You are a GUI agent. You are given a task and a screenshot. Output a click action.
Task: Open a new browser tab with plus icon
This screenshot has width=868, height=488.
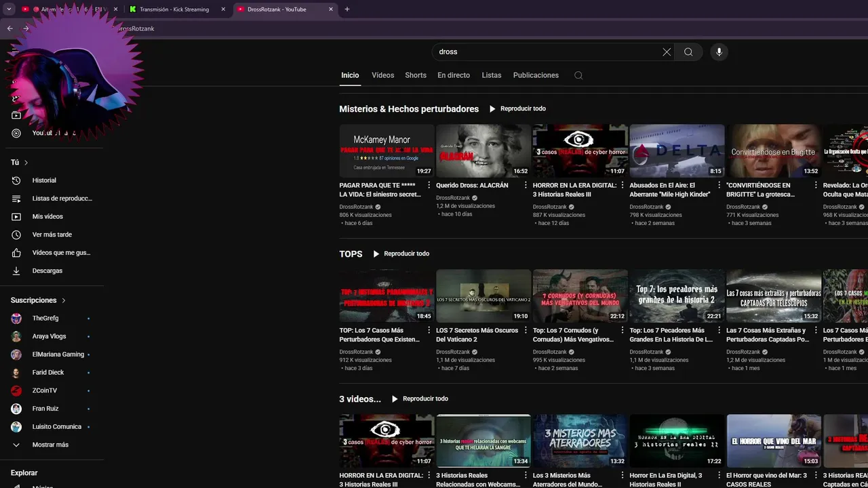(x=347, y=9)
